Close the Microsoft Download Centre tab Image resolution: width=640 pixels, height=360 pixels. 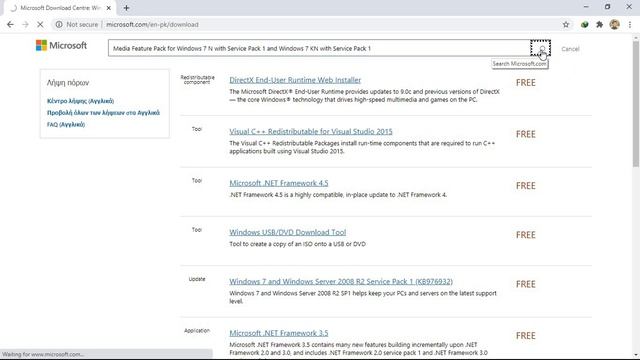(109, 8)
